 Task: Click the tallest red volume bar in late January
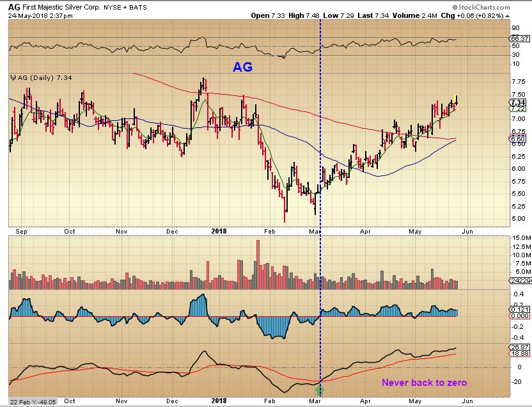click(258, 264)
